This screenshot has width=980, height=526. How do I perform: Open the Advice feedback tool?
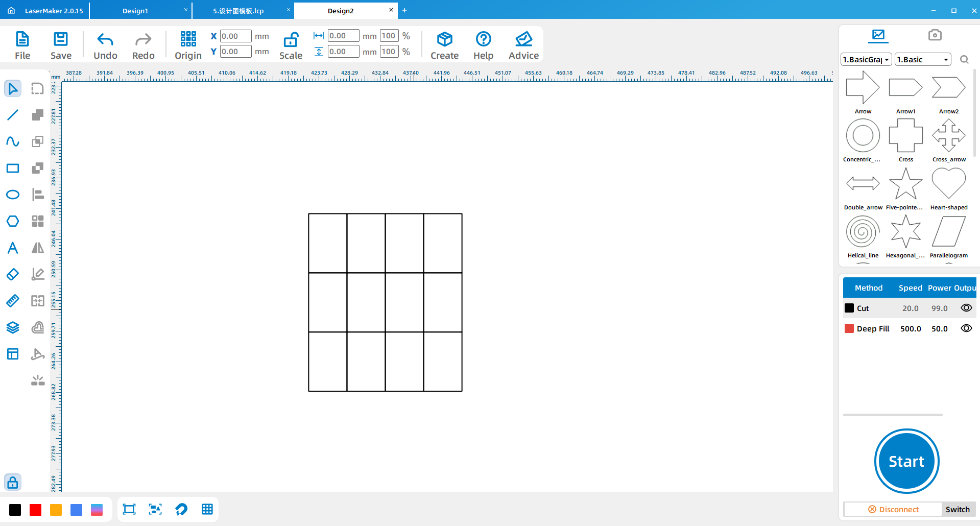coord(523,45)
